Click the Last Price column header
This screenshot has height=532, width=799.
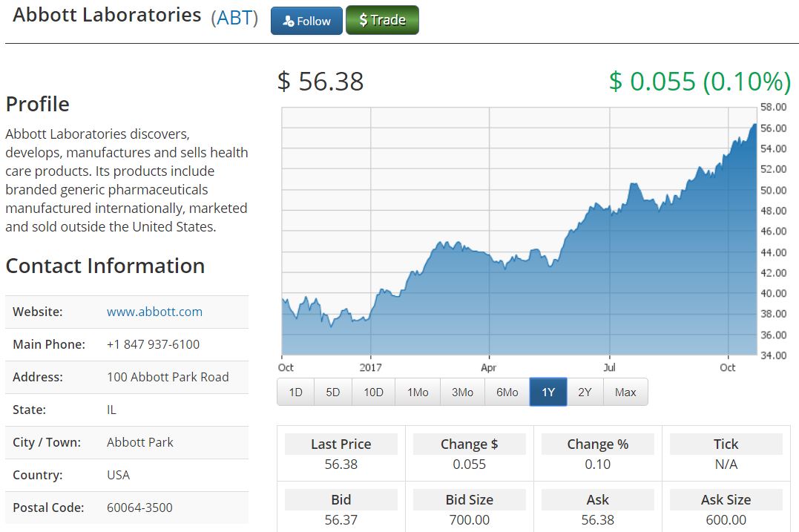click(x=341, y=444)
